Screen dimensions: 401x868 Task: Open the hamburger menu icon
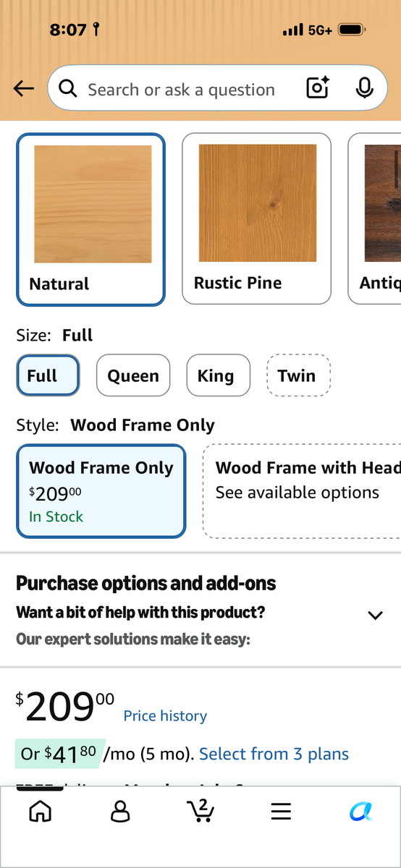tap(281, 811)
